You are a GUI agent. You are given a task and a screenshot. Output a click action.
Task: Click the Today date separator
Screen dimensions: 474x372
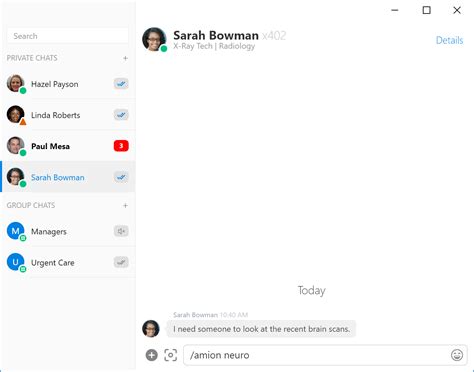[311, 290]
